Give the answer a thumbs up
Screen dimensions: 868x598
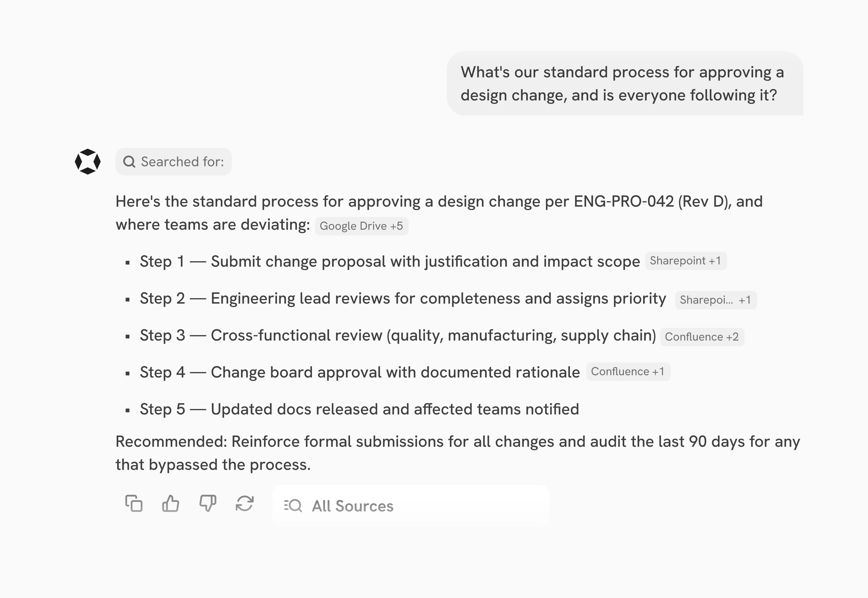(x=171, y=503)
